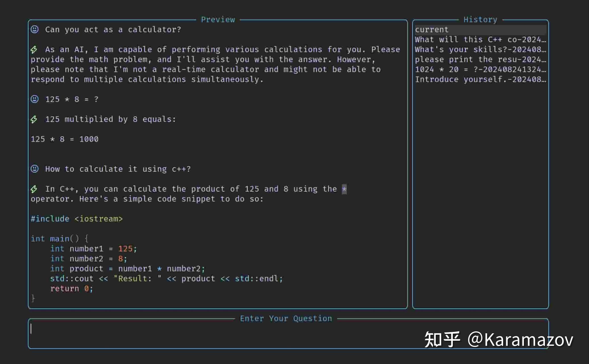Select the "#include <iostream>" code line
Viewport: 589px width, 364px height.
[x=77, y=218]
